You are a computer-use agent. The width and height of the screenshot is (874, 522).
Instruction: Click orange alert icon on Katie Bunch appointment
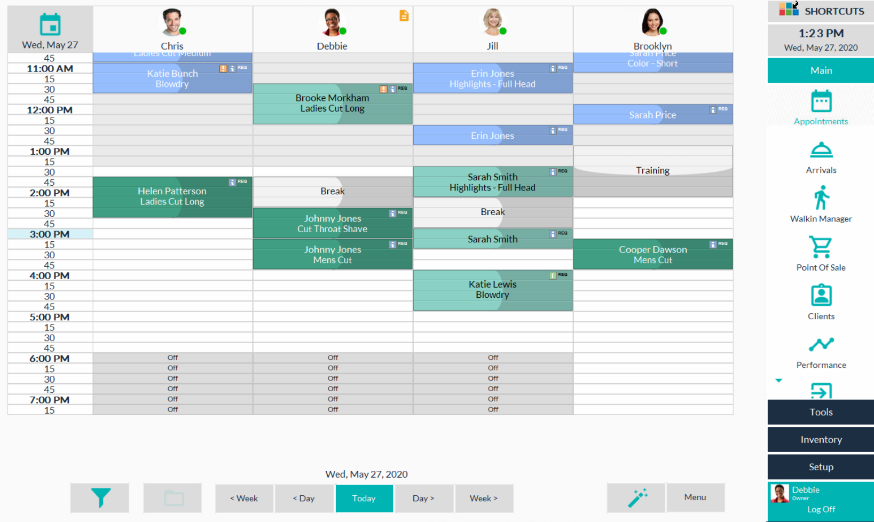[x=223, y=68]
